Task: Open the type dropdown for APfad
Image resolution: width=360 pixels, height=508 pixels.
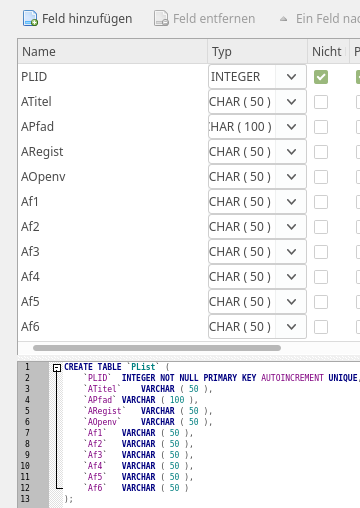Action: (291, 127)
